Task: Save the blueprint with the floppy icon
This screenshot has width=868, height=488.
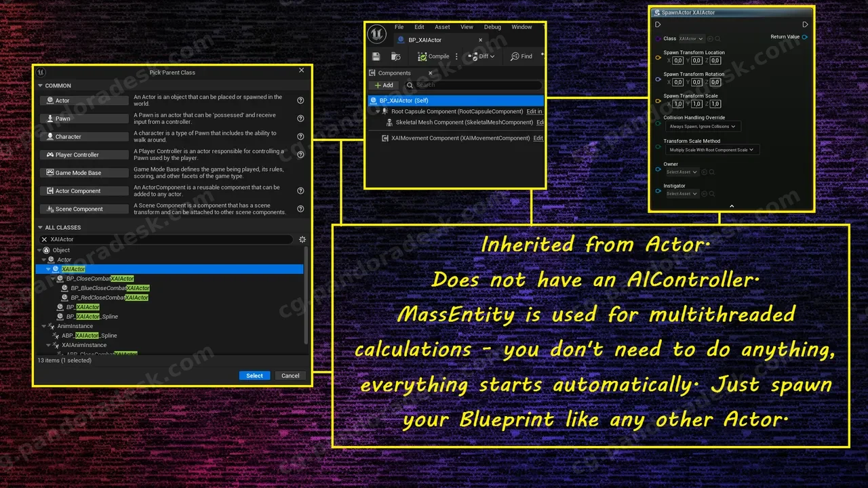Action: pos(376,56)
